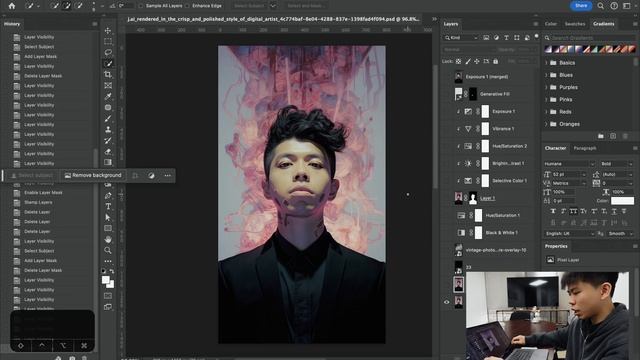Create new gradient group folder icon
Viewport: 640px width, 360px height.
click(x=600, y=136)
